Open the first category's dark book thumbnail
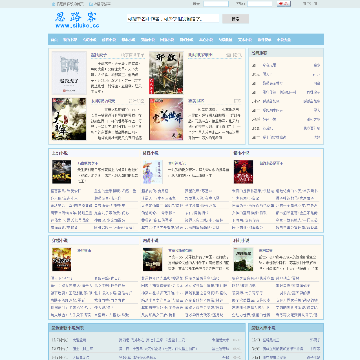 pos(61,172)
